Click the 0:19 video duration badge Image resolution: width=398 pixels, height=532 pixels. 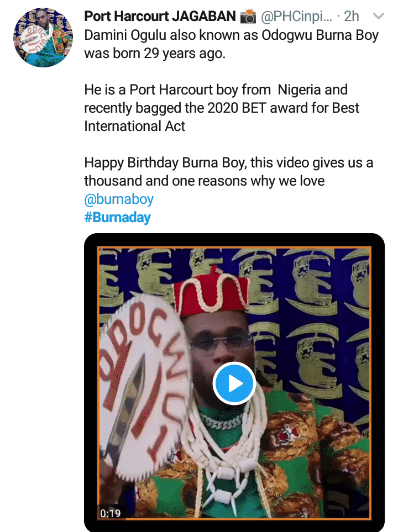coord(110,513)
